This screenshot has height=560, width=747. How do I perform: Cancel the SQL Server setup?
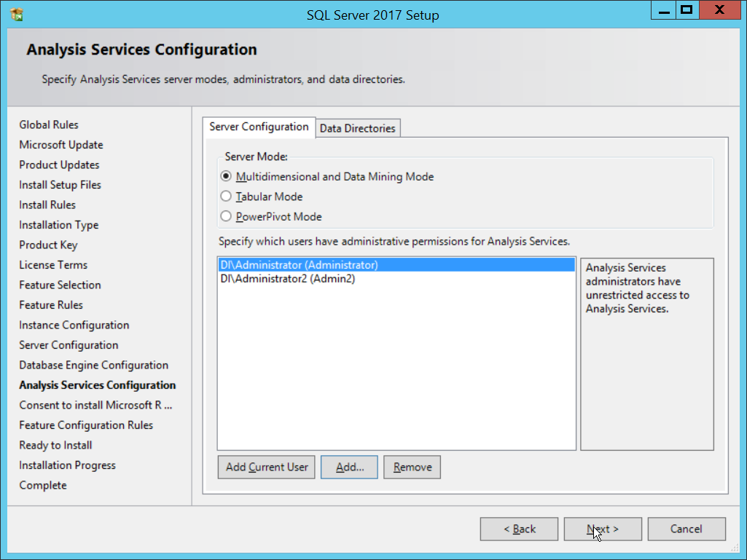[x=686, y=529]
